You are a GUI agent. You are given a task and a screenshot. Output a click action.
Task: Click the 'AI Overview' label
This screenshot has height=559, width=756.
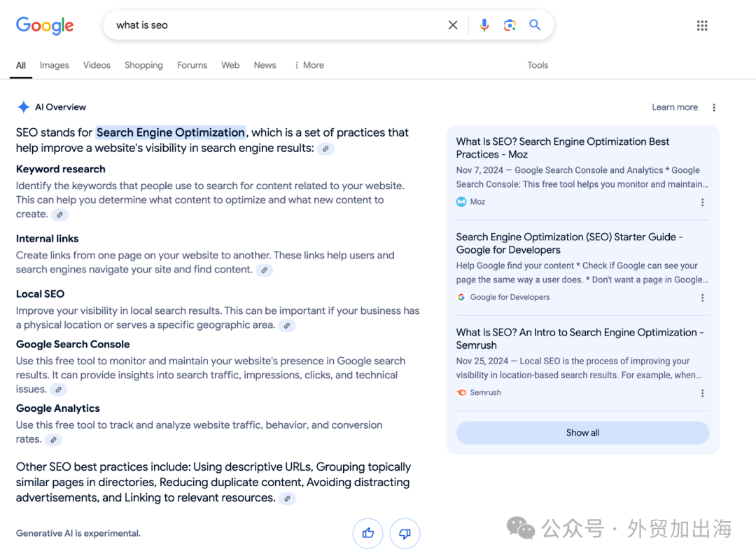tap(61, 107)
